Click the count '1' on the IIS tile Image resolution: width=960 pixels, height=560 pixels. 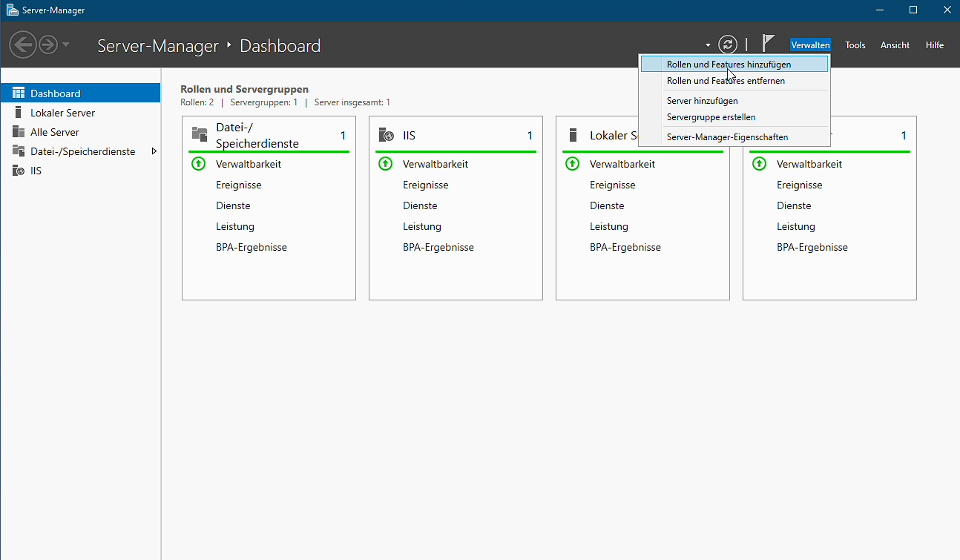tap(530, 136)
